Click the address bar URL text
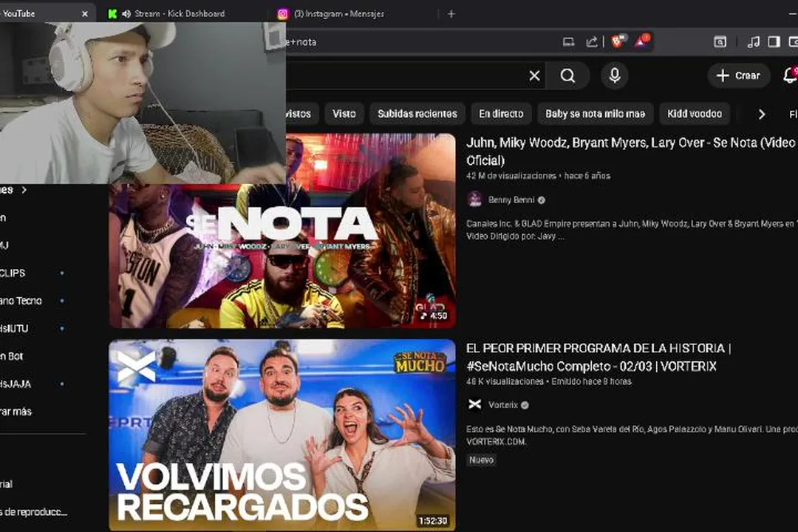This screenshot has height=532, width=798. (x=301, y=42)
